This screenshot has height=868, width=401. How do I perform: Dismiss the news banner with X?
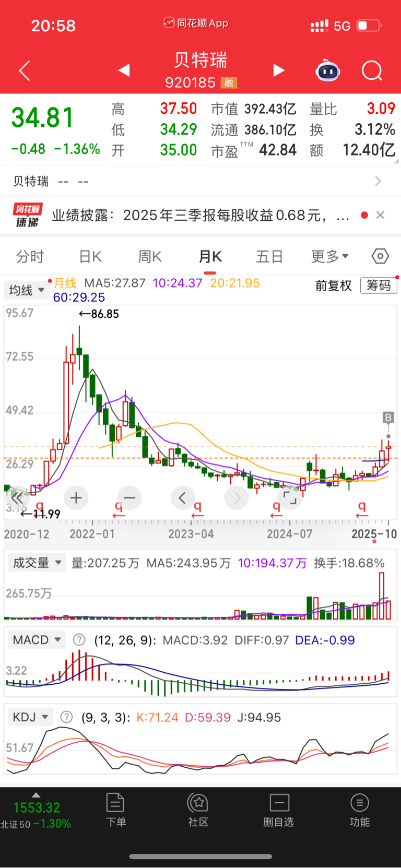coord(381,215)
